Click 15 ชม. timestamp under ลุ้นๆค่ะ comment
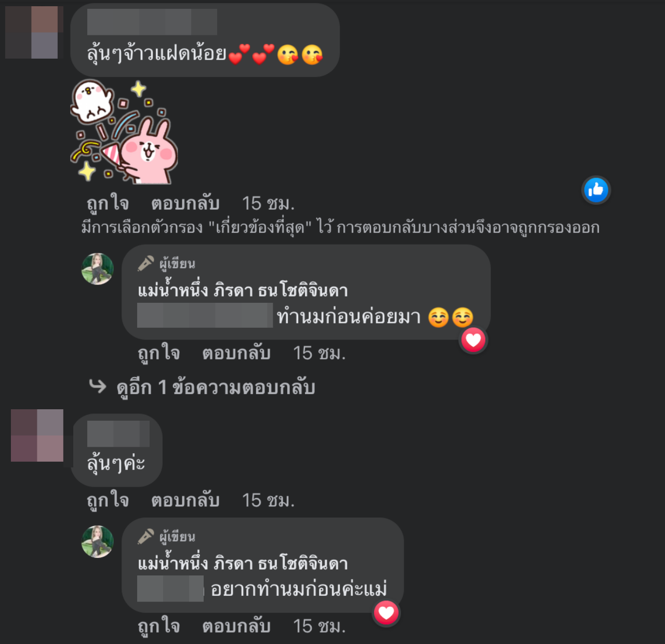The image size is (665, 644). (x=268, y=500)
